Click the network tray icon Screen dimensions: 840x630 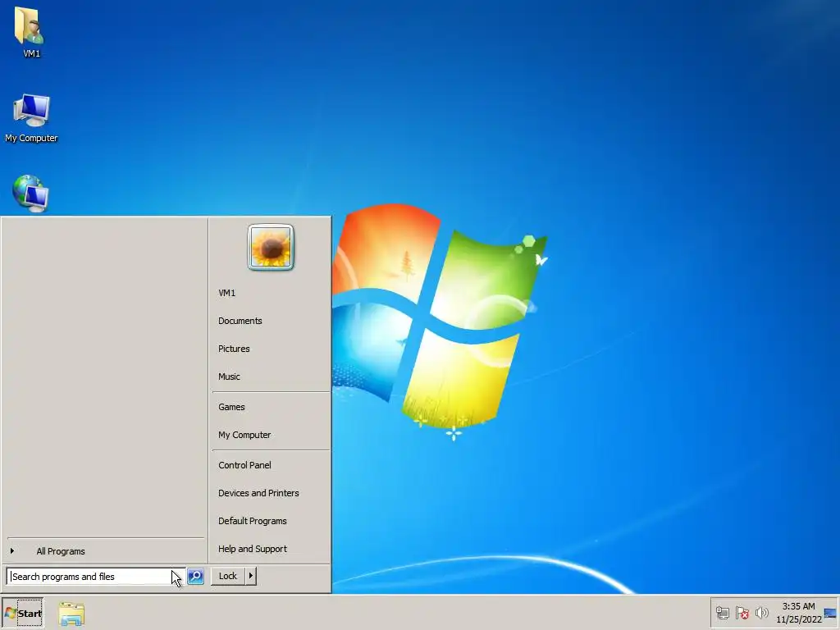point(722,613)
